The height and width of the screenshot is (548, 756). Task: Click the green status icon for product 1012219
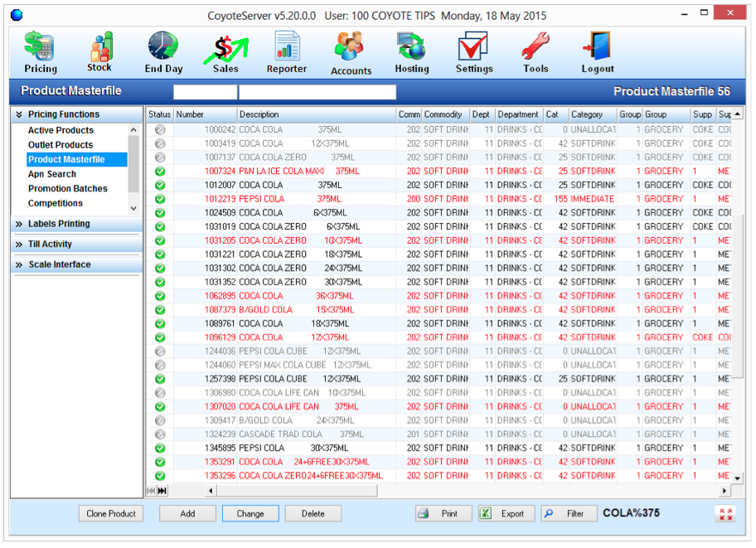click(x=160, y=199)
